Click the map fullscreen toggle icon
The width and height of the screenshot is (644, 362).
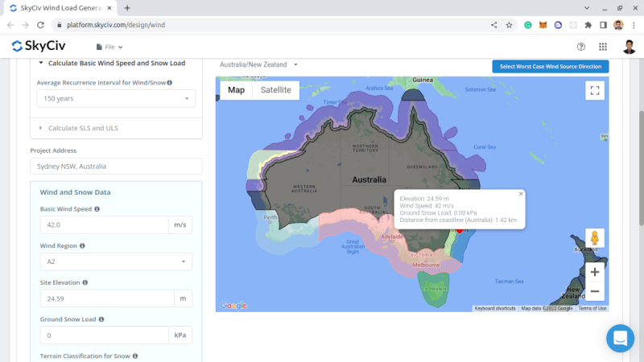[595, 90]
